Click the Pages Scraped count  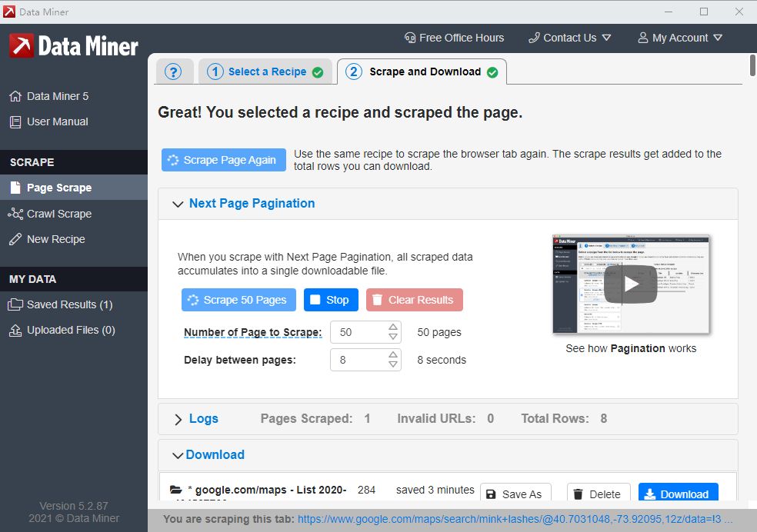coord(368,419)
